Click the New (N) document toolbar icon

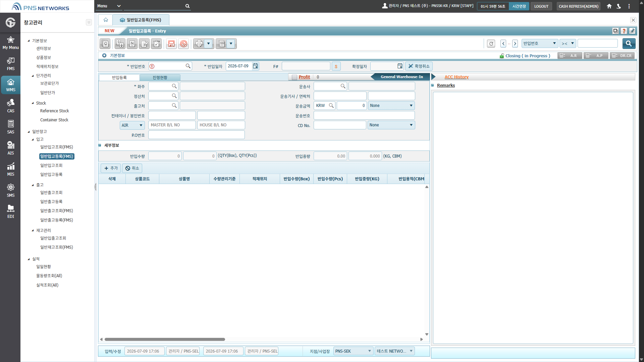pyautogui.click(x=132, y=44)
